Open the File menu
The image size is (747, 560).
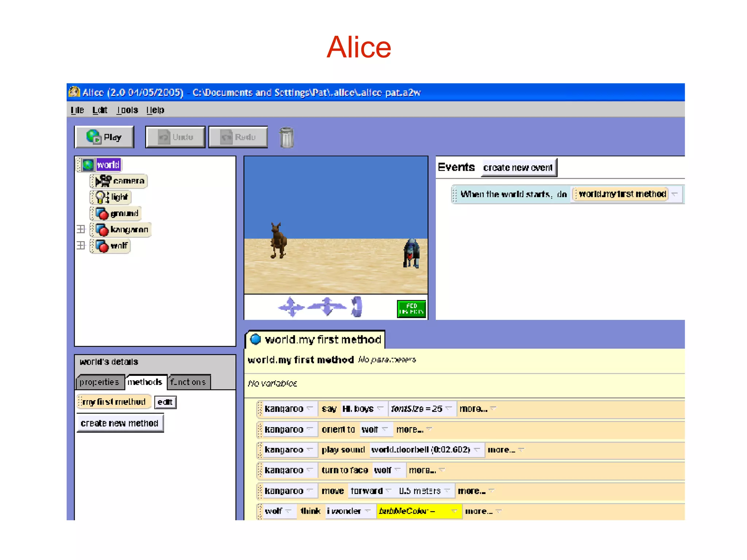[x=77, y=110]
